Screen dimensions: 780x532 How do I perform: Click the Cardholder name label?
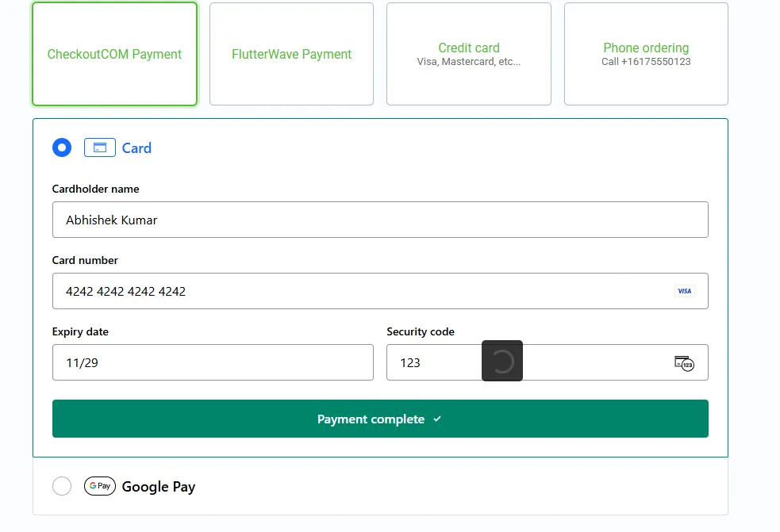tap(95, 189)
